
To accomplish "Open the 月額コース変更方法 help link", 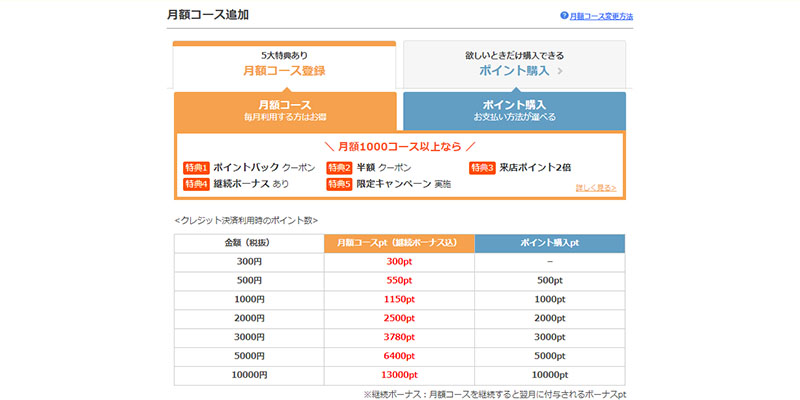I will (x=600, y=17).
